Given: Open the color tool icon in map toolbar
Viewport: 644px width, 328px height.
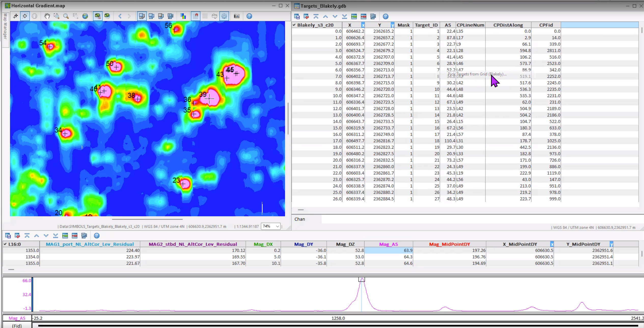Looking at the screenshot, I should (x=183, y=16).
